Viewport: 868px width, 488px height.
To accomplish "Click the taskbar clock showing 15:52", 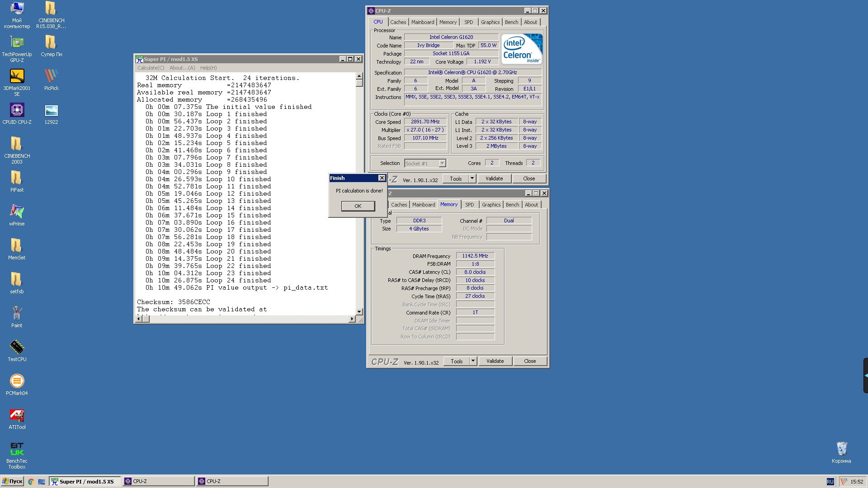I will tap(856, 482).
